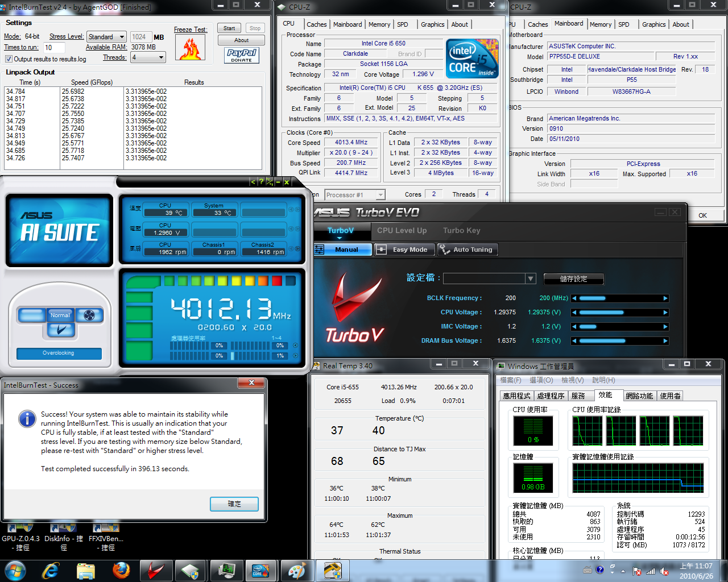Click the TurboV checkmark-wing button in AI Suite

61,330
